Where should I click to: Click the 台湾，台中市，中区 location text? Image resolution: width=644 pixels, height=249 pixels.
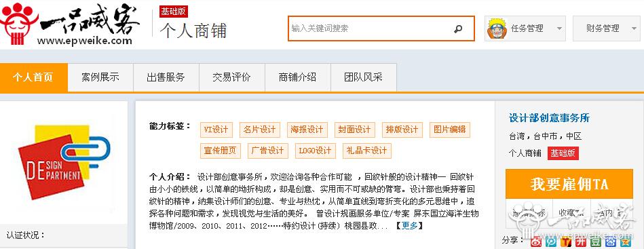pyautogui.click(x=545, y=136)
